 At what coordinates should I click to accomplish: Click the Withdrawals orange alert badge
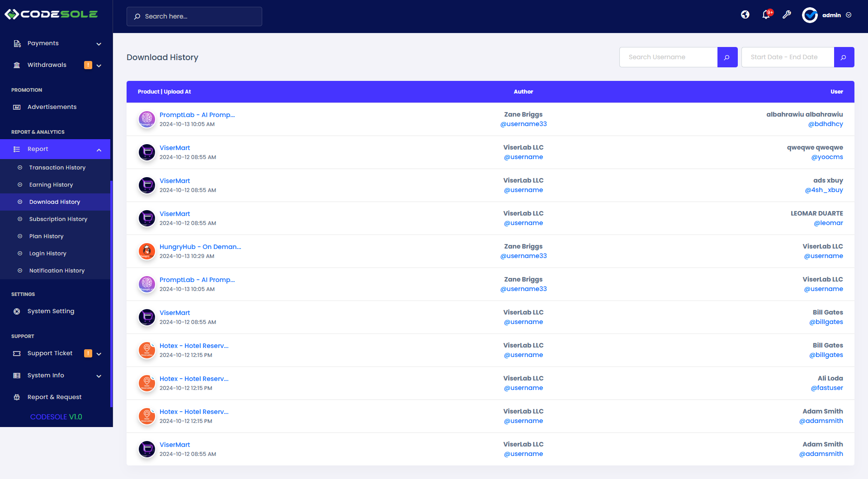(88, 65)
